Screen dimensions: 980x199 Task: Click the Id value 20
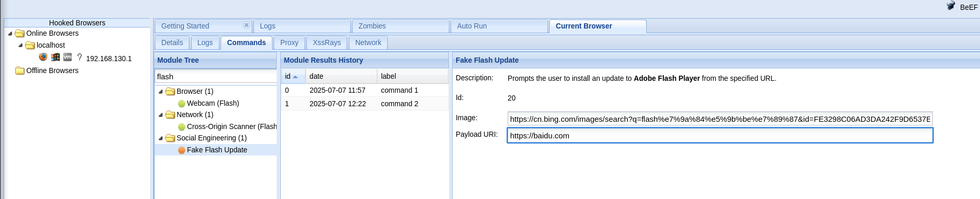click(512, 98)
